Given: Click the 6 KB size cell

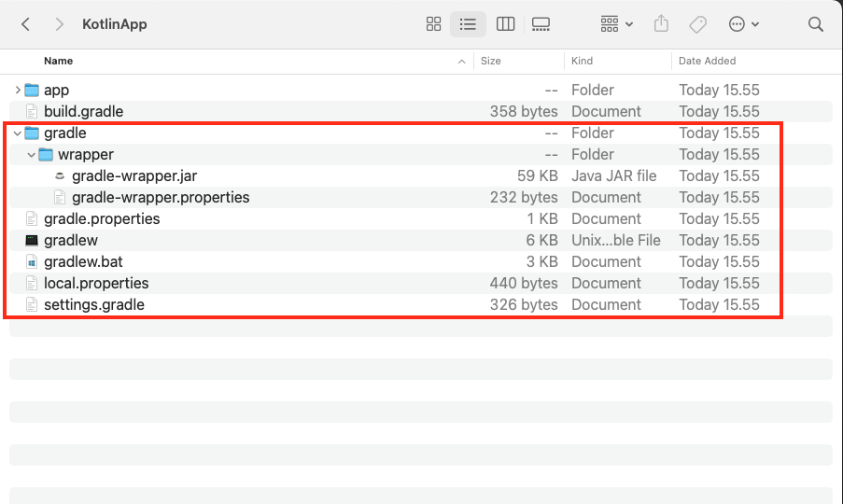Looking at the screenshot, I should click(541, 240).
